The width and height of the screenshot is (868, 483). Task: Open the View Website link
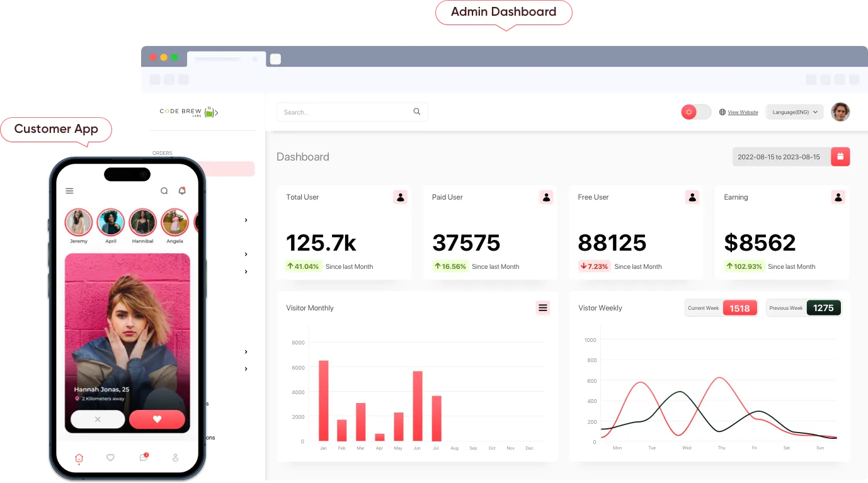click(x=743, y=111)
